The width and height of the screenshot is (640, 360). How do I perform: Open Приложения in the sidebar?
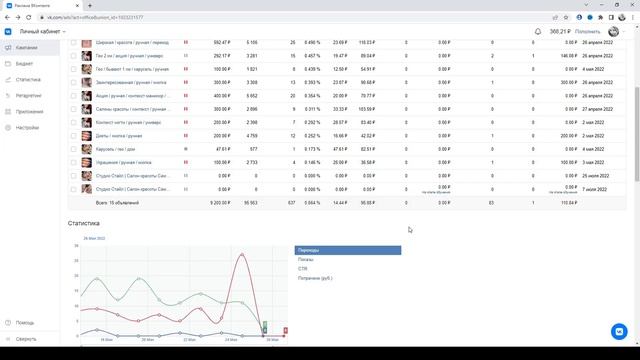point(30,111)
